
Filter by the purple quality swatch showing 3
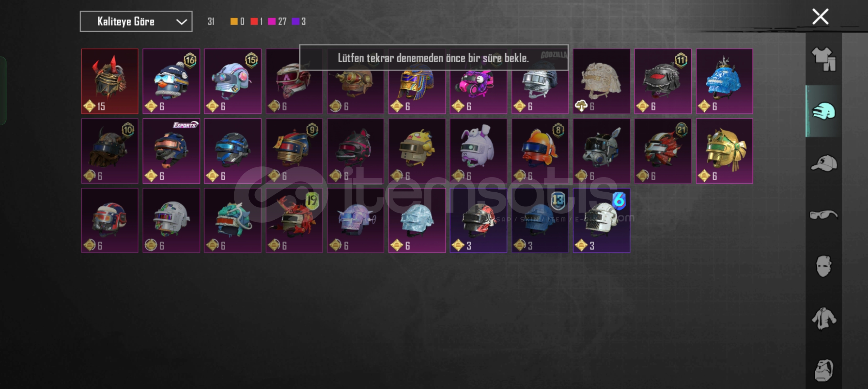295,22
